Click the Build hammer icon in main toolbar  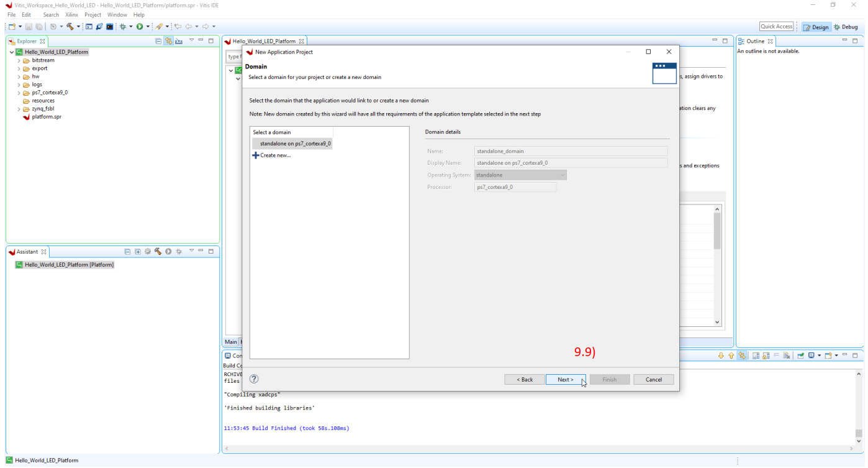[70, 27]
